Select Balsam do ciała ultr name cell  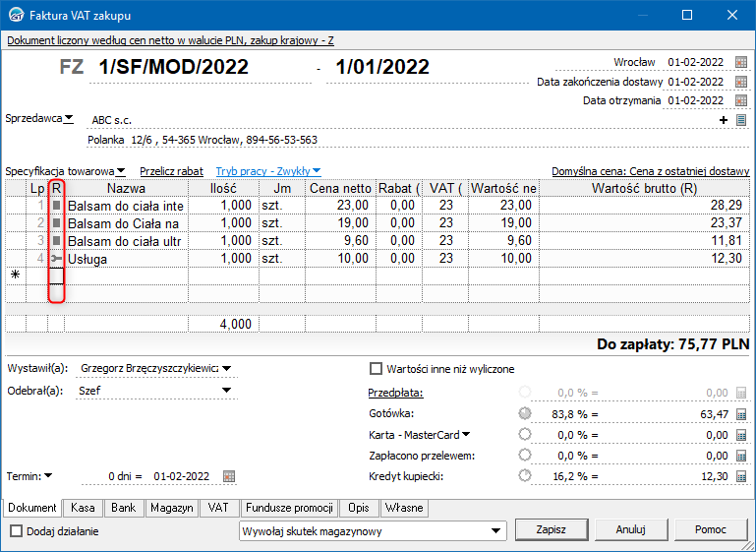pos(126,241)
